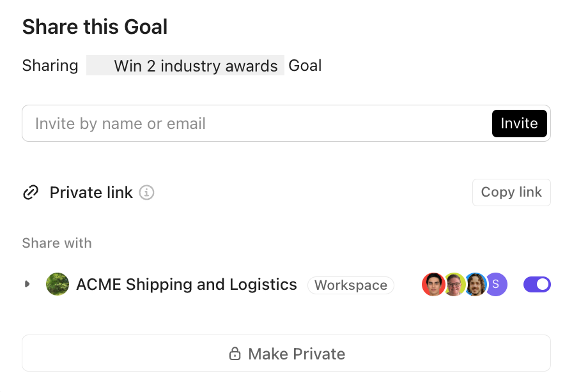Click the lock icon inside Make Private button
Image resolution: width=565 pixels, height=392 pixels.
235,353
